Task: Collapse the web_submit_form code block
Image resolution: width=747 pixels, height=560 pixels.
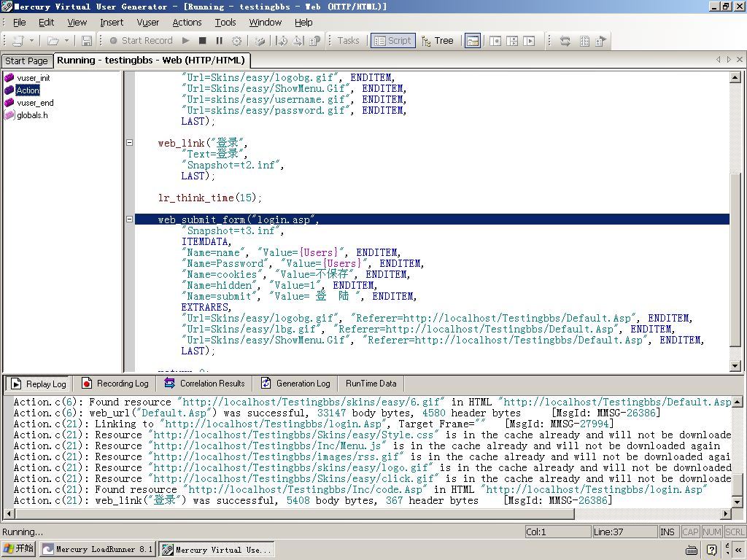Action: [x=129, y=219]
